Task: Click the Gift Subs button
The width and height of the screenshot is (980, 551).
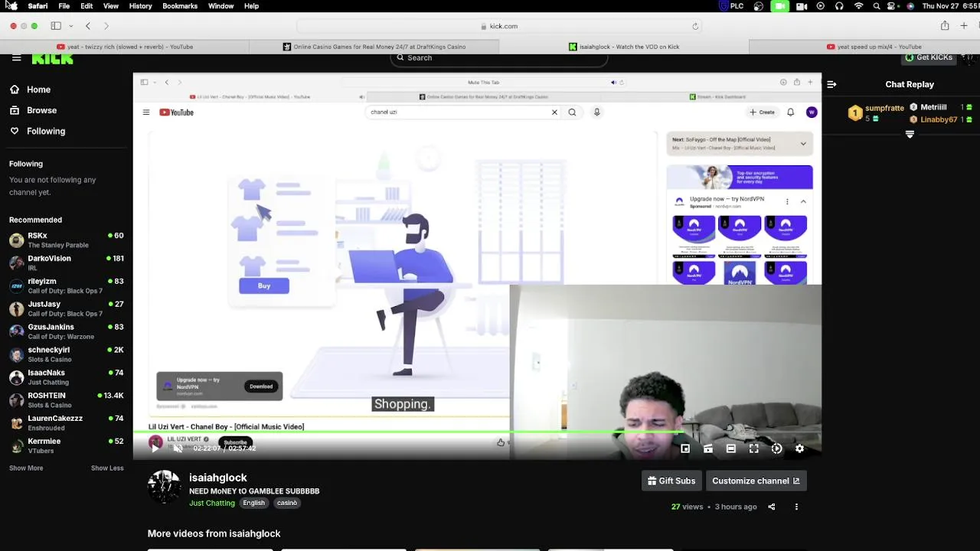Action: point(671,481)
